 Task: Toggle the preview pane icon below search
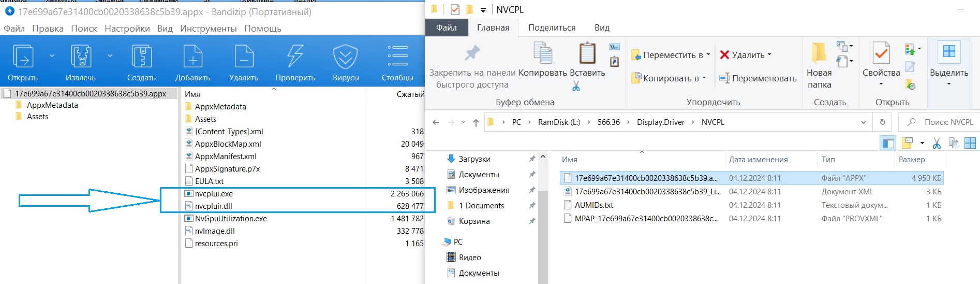coord(888,144)
